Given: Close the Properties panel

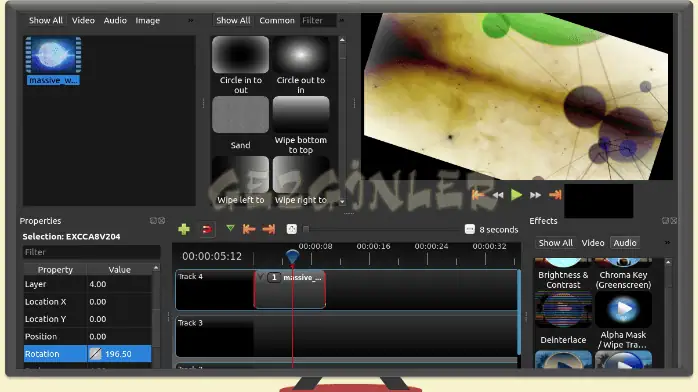Looking at the screenshot, I should (162, 221).
